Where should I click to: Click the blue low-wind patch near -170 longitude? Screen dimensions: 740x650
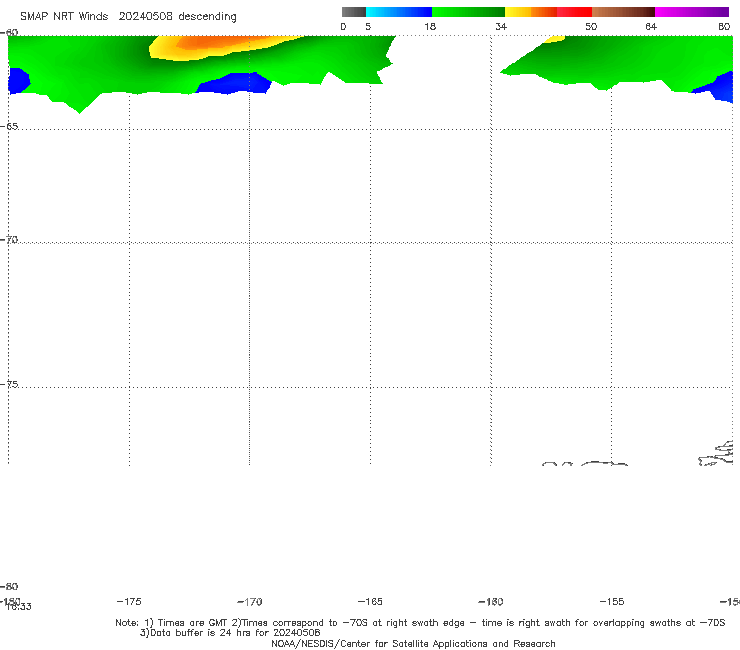pyautogui.click(x=234, y=84)
